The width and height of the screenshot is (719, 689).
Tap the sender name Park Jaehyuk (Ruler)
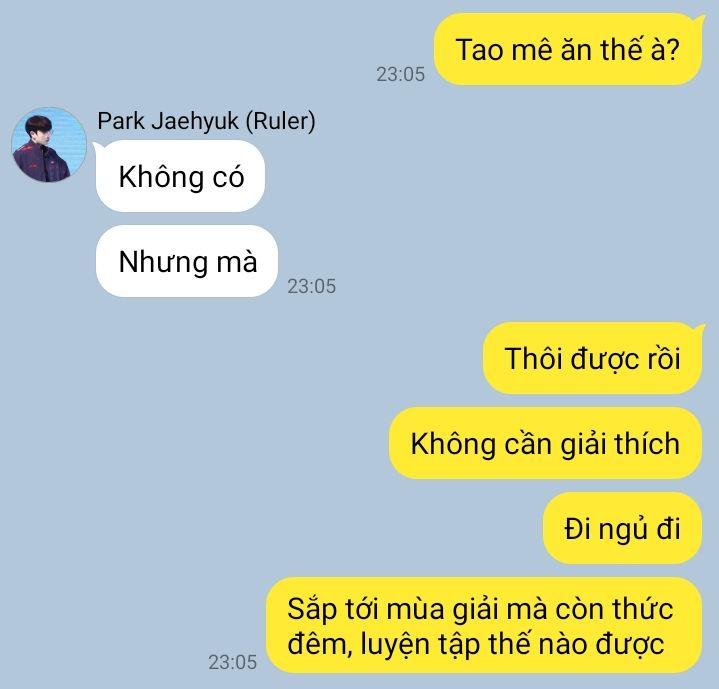click(206, 121)
